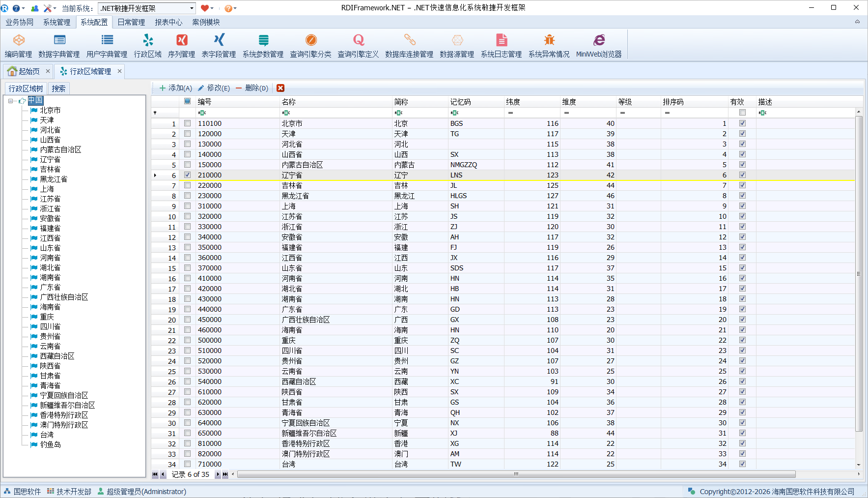Screen dimensions: 868x498
Task: Check the row checkbox for 北京市 110000
Action: click(x=187, y=123)
